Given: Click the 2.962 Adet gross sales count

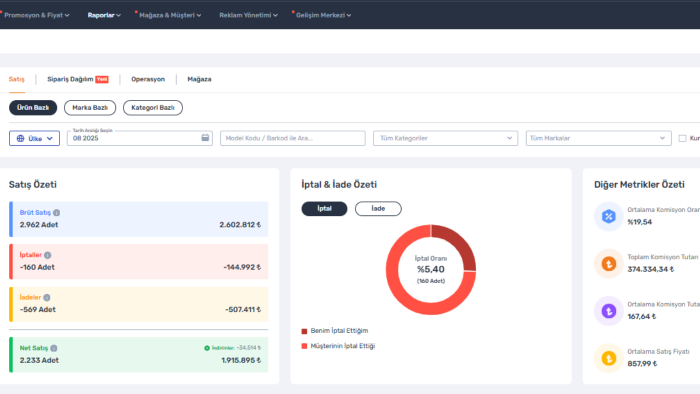Looking at the screenshot, I should (x=39, y=225).
